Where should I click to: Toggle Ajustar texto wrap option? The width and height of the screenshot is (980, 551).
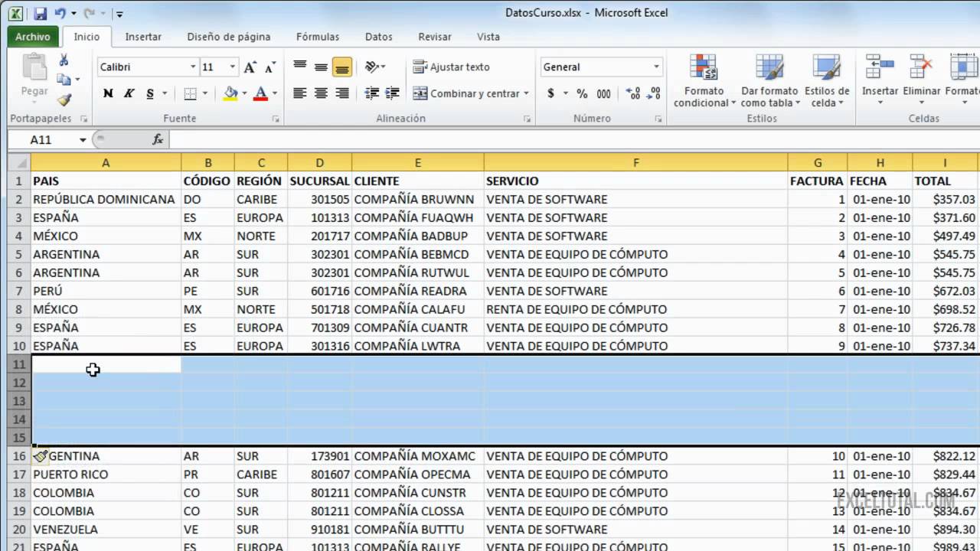coord(451,67)
